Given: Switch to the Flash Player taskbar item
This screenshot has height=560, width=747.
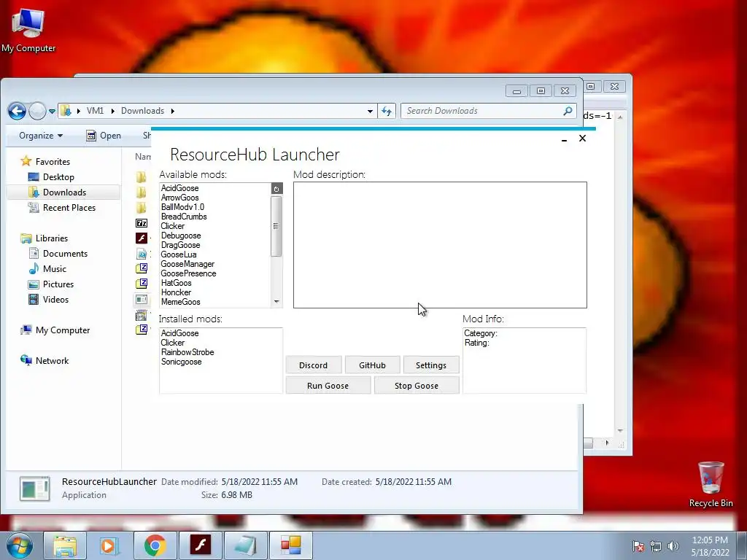Looking at the screenshot, I should pyautogui.click(x=200, y=545).
